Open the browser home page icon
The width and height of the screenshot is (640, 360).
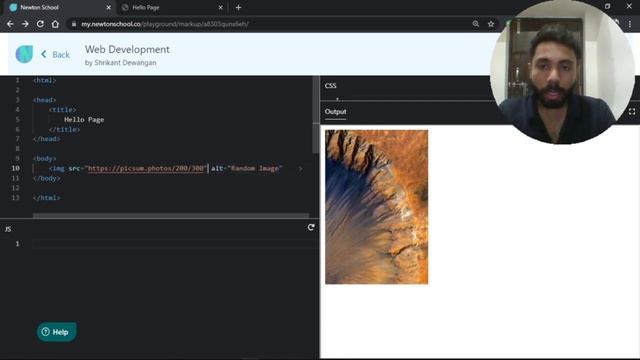tap(55, 24)
